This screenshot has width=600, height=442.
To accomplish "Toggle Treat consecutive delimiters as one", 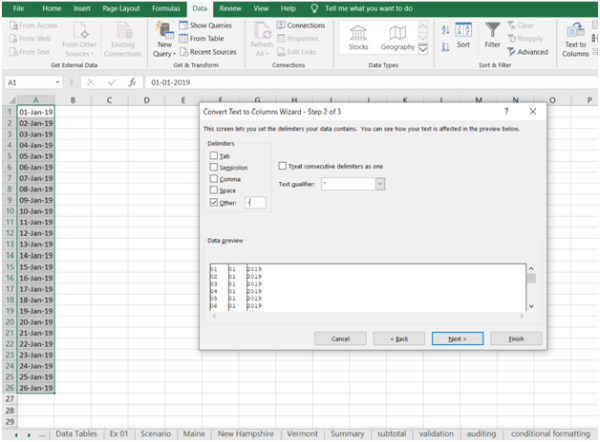I will click(282, 165).
